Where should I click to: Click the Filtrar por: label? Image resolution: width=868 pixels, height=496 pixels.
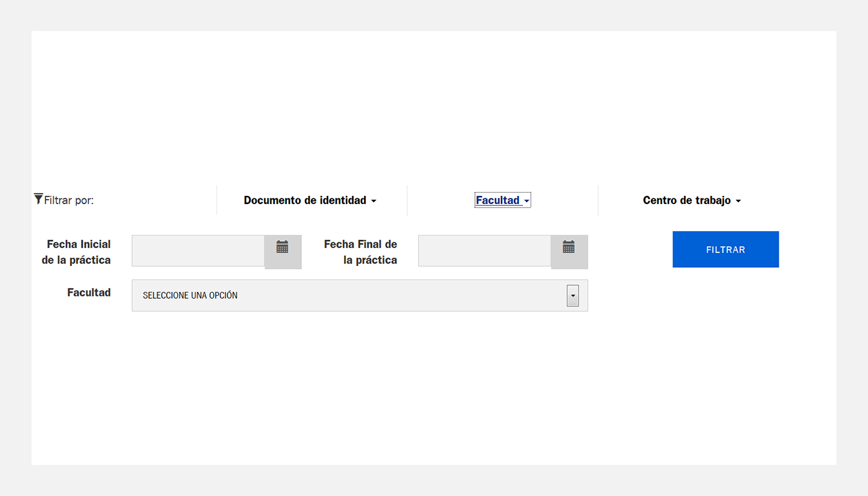click(69, 200)
